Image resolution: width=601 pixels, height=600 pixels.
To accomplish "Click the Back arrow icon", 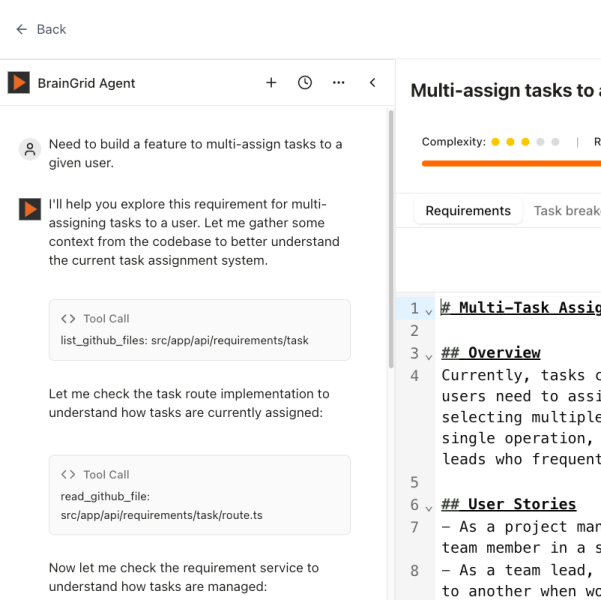I will point(21,29).
